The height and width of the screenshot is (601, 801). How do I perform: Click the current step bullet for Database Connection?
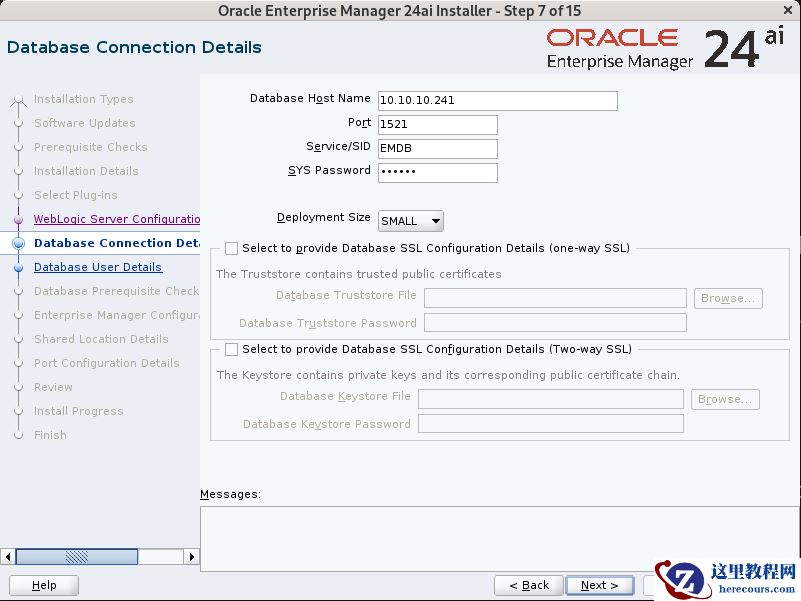[x=18, y=244]
